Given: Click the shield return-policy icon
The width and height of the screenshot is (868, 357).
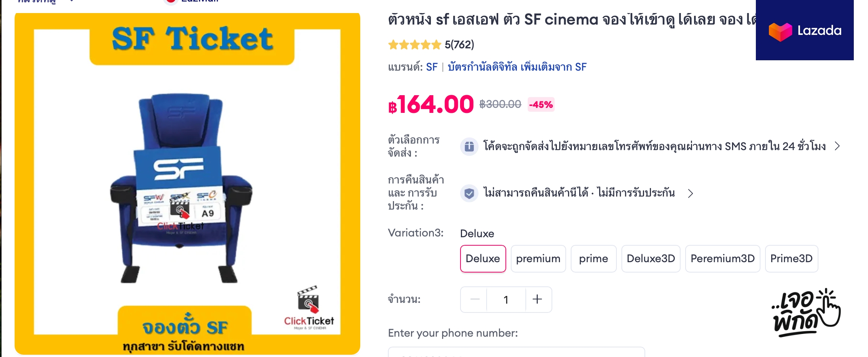Looking at the screenshot, I should pos(469,193).
